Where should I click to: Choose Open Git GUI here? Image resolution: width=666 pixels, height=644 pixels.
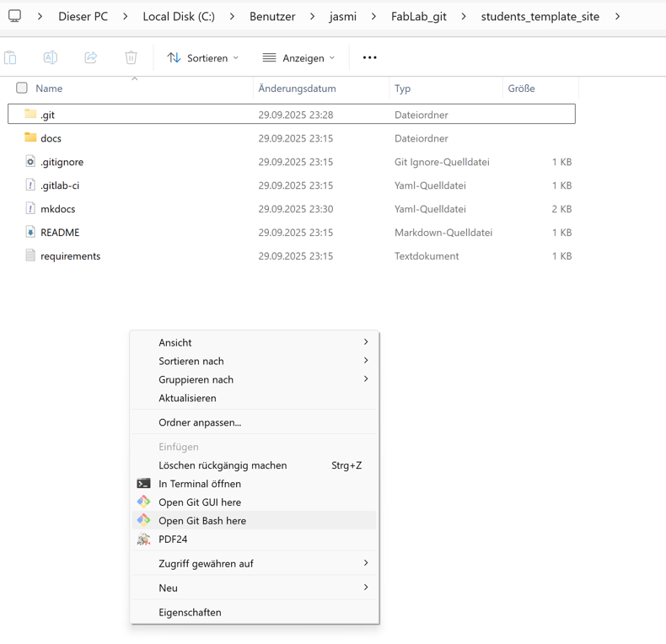pyautogui.click(x=254, y=502)
